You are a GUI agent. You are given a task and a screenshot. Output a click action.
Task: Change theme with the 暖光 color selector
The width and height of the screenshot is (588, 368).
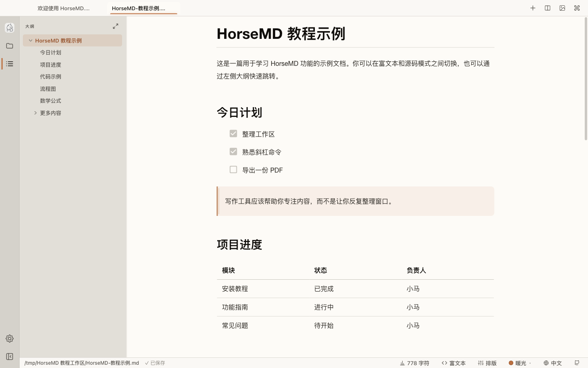[520, 363]
